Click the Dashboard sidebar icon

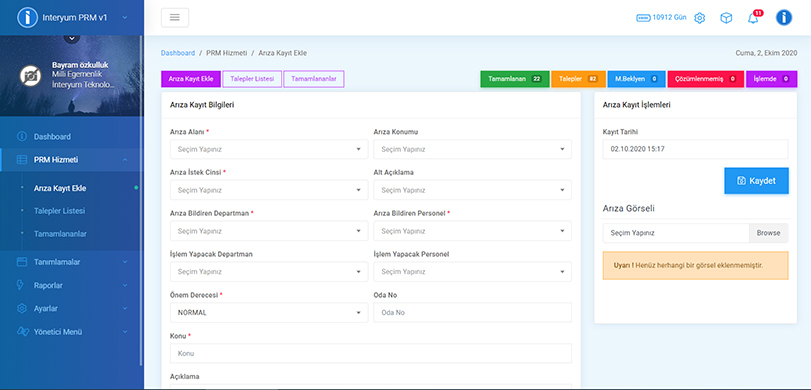(22, 137)
